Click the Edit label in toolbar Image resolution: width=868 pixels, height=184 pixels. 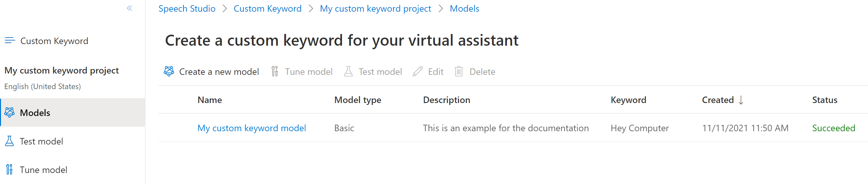[x=436, y=72]
